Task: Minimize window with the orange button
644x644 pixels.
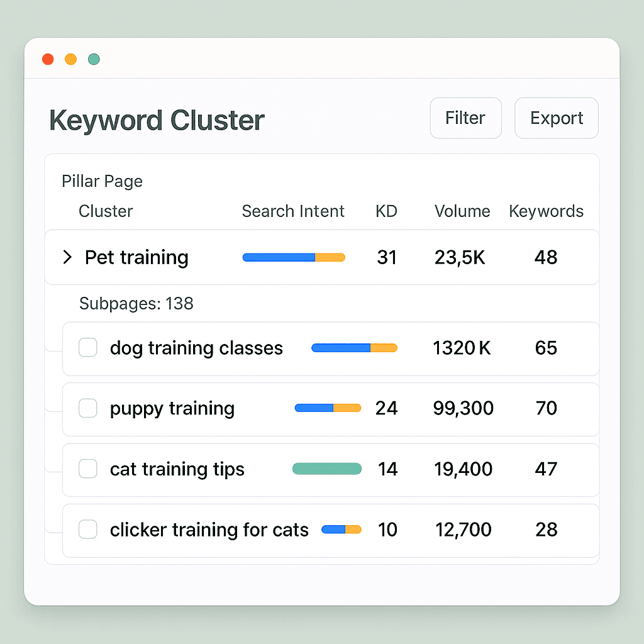Action: (70, 59)
